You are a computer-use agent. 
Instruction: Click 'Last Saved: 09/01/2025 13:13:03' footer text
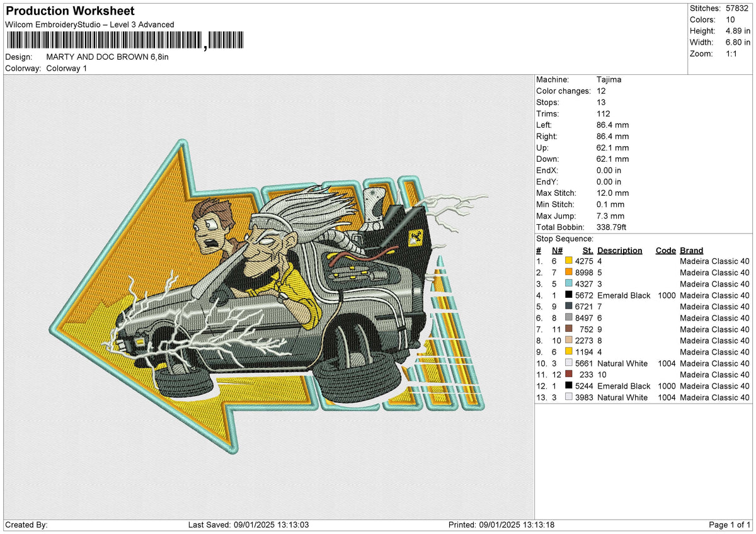248,525
